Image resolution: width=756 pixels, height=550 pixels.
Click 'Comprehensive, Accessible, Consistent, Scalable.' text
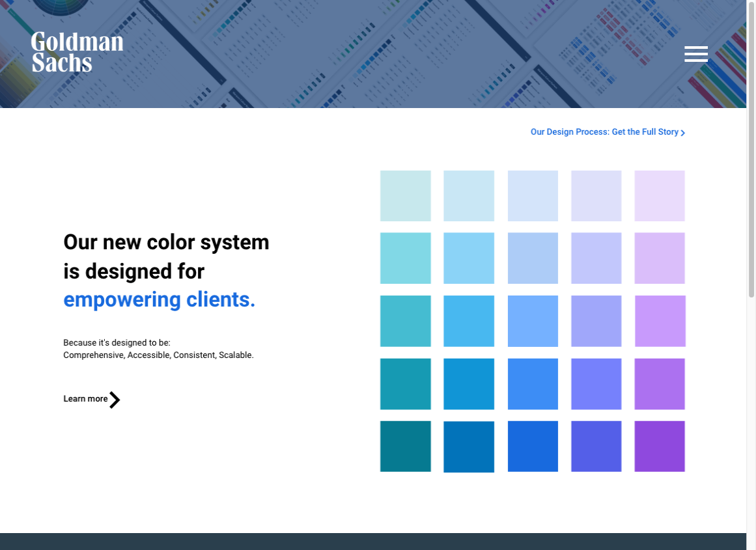click(x=159, y=355)
